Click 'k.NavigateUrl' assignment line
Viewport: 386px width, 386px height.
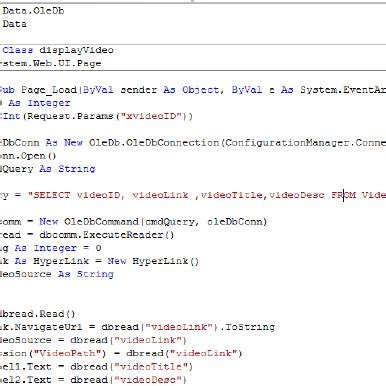(x=137, y=327)
